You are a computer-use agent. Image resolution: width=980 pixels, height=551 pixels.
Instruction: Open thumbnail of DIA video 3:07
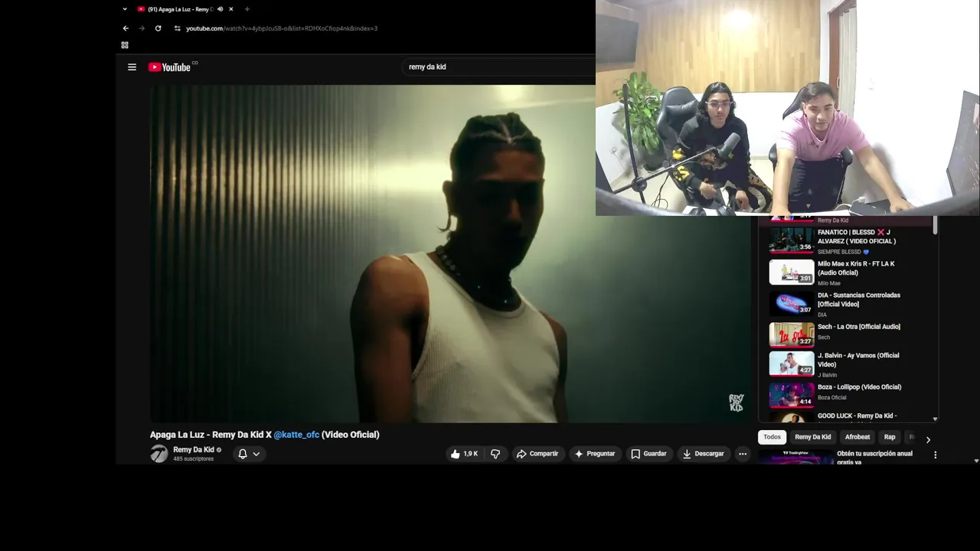click(x=792, y=303)
